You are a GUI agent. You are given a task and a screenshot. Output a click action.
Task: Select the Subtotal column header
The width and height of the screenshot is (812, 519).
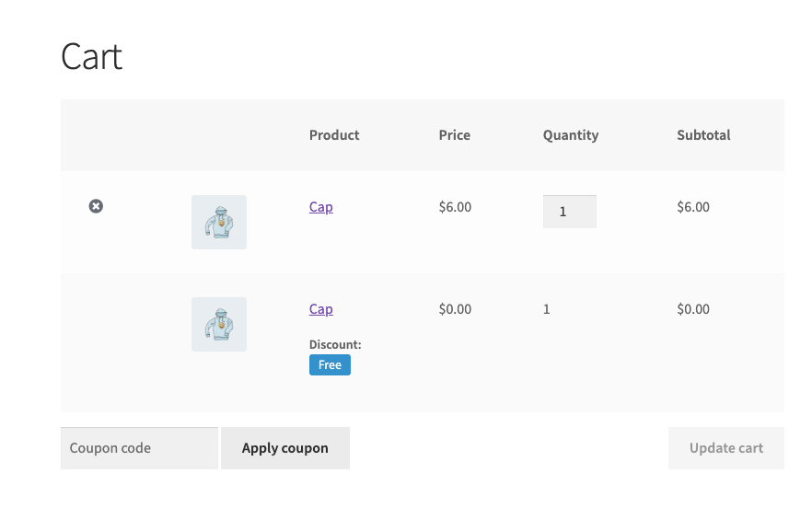pos(703,135)
